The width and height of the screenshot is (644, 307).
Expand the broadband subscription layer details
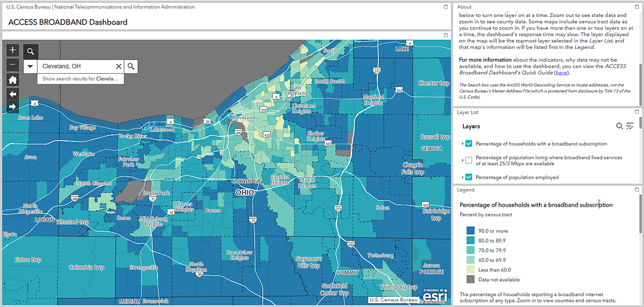462,144
